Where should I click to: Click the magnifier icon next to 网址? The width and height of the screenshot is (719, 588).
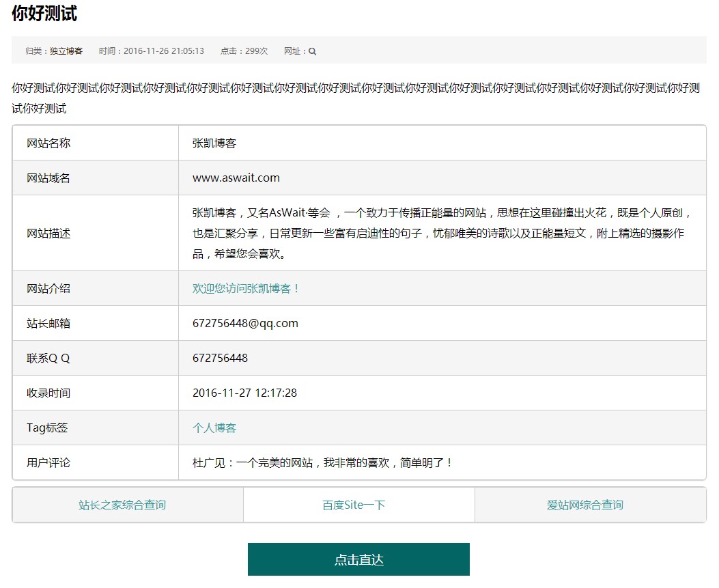(313, 51)
